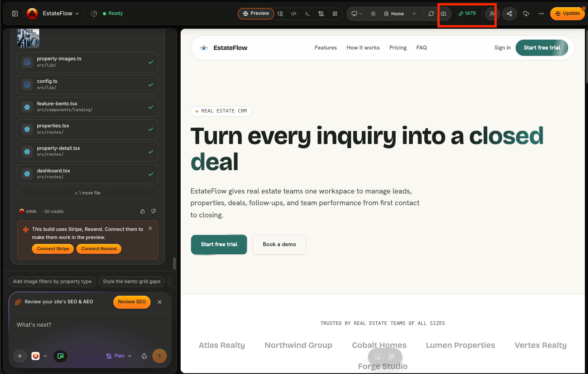588x374 pixels.
Task: Click the green square tool toggle in chat
Action: click(x=60, y=356)
